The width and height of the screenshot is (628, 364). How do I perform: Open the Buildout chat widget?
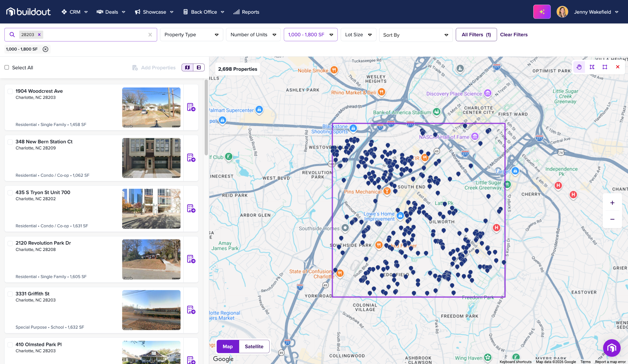(x=612, y=348)
